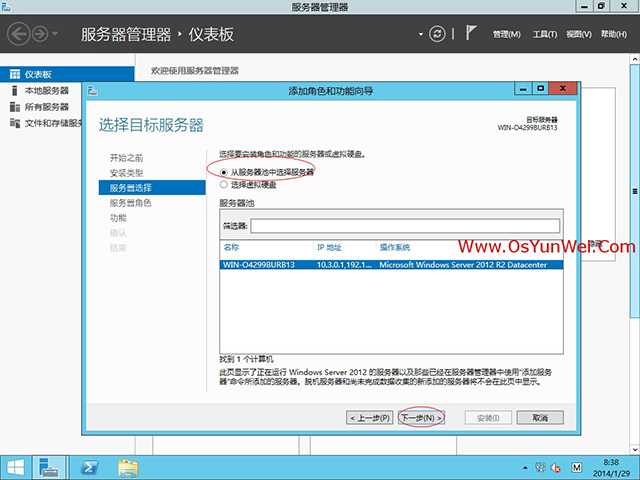The width and height of the screenshot is (640, 480).
Task: Click the red tray icon beside network
Action: point(556,468)
